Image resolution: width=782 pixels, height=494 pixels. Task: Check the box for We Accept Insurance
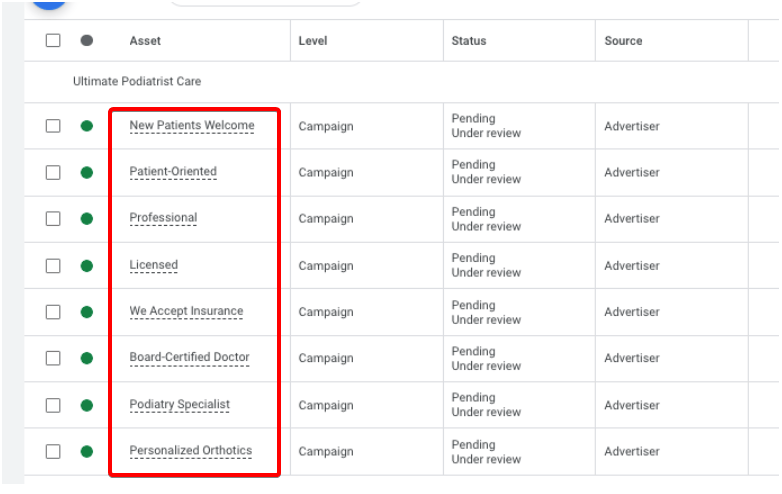(x=53, y=312)
